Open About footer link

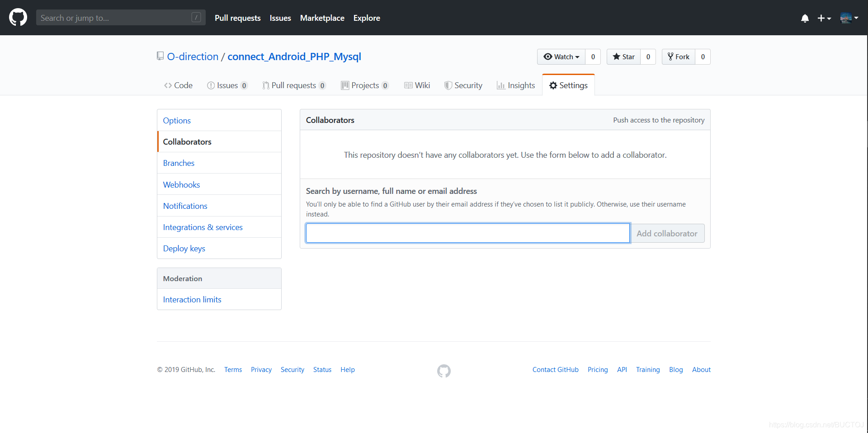point(701,370)
